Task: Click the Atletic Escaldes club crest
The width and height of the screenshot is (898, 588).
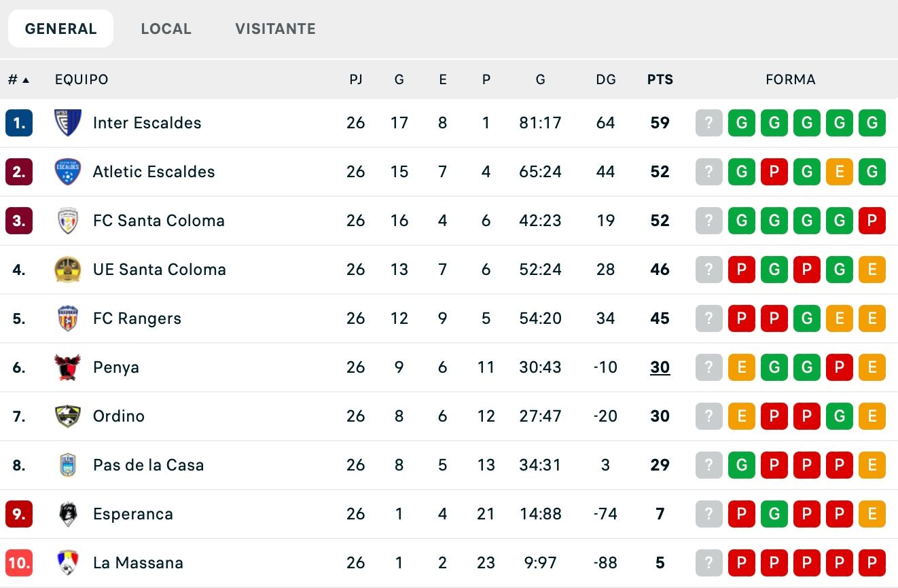Action: pyautogui.click(x=67, y=172)
